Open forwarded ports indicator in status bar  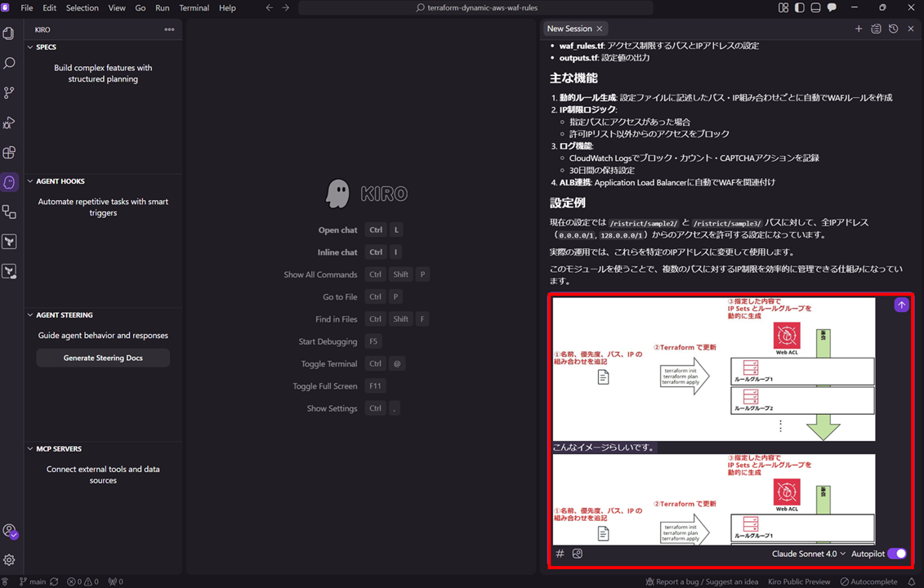click(x=115, y=581)
